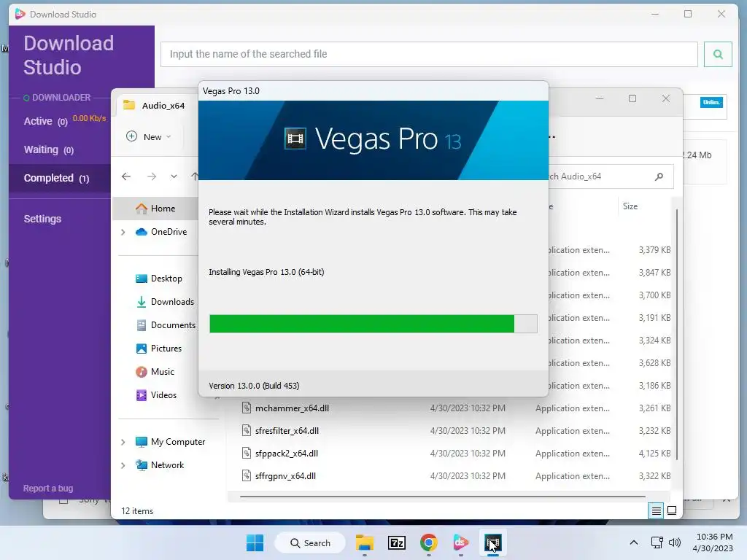Screen dimensions: 747x560
Task: Open Google Chrome from the taskbar
Action: click(x=429, y=542)
